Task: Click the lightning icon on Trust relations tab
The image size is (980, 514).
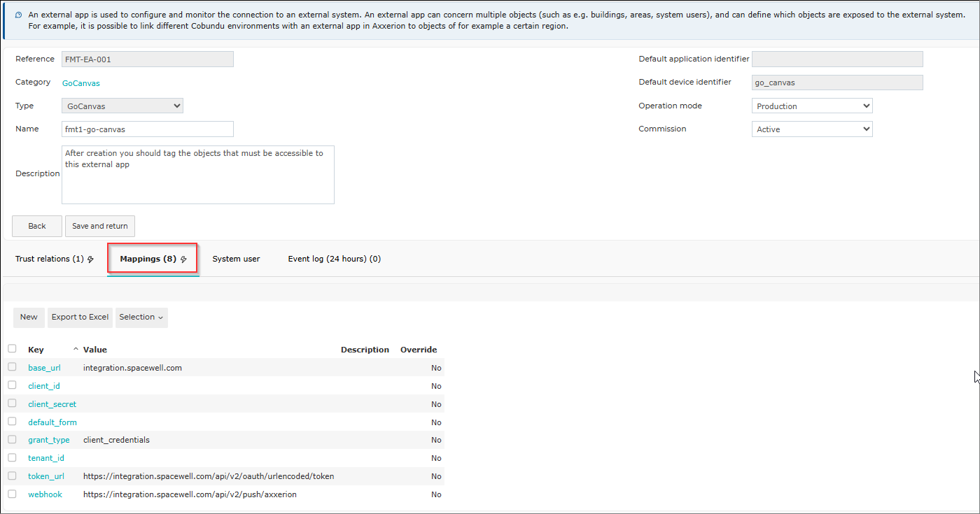Action: click(90, 259)
